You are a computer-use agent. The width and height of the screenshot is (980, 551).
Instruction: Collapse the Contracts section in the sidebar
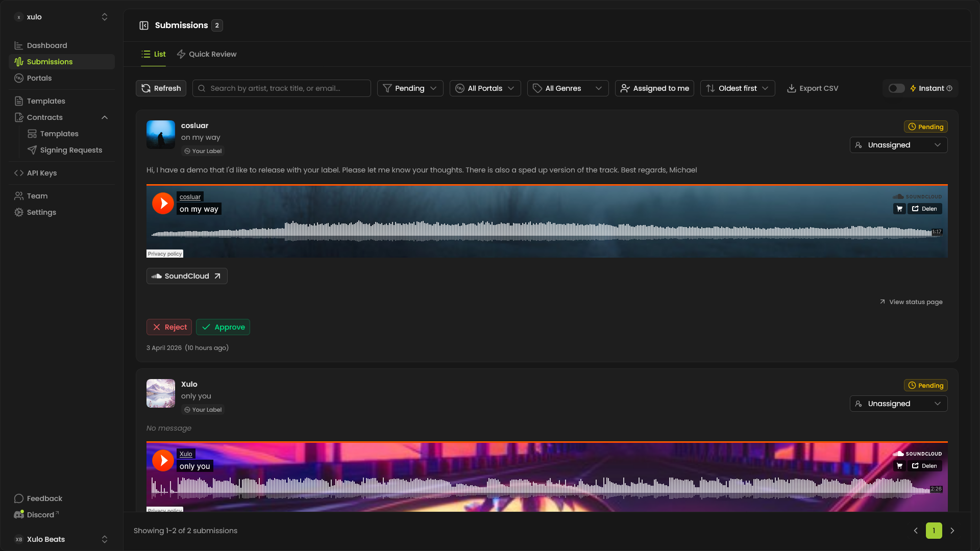[105, 117]
